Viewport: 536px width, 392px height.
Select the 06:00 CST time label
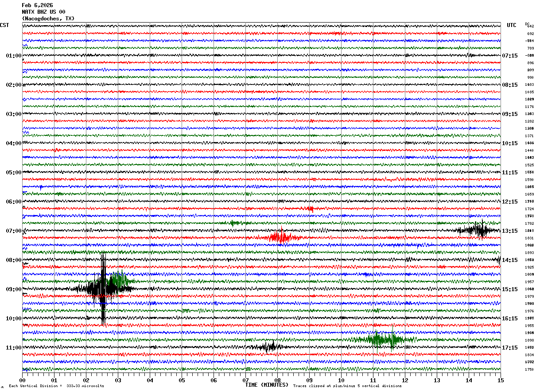click(14, 202)
